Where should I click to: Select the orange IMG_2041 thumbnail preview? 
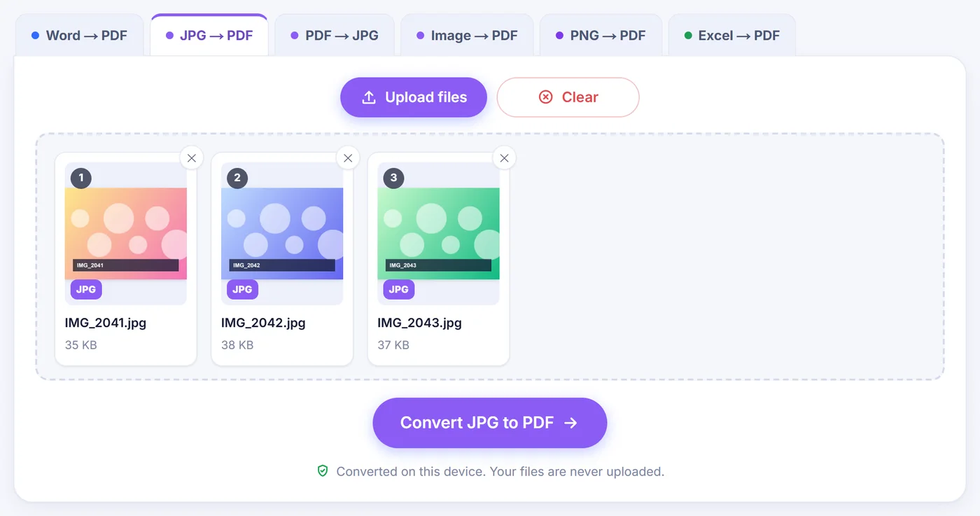(126, 234)
